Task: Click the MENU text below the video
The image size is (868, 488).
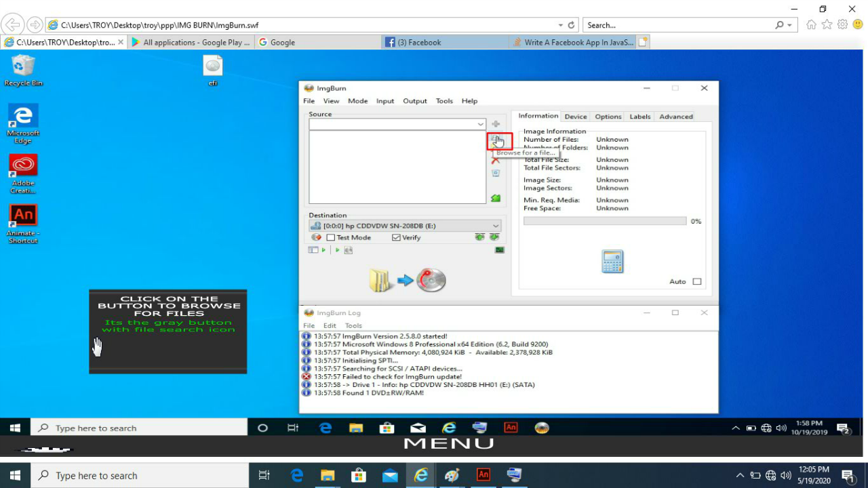Action: click(448, 444)
